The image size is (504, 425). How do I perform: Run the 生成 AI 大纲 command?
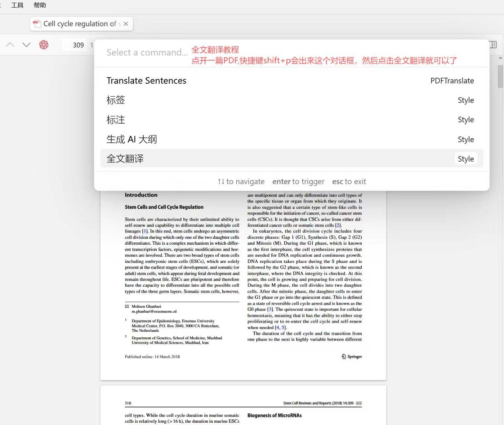tap(132, 139)
